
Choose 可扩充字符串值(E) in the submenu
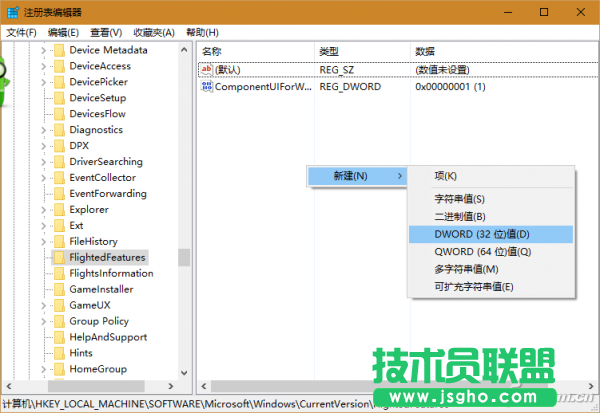(x=491, y=287)
